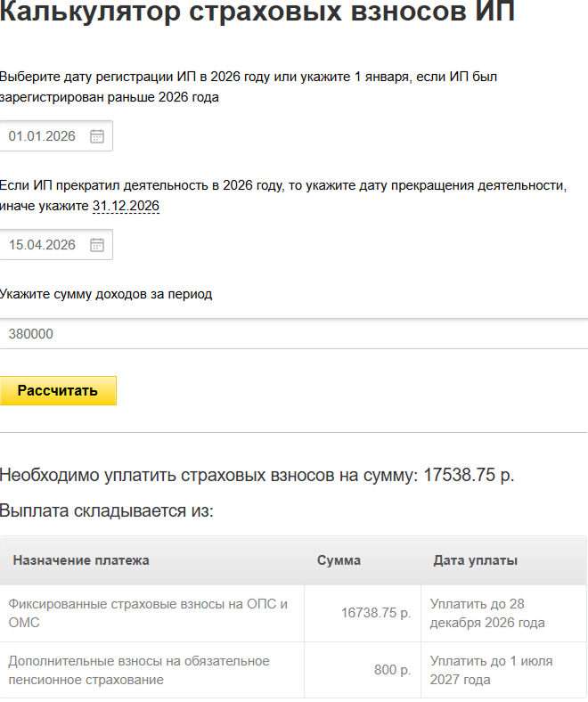Click the registration date field 01.01.2026
The height and width of the screenshot is (702, 588).
pyautogui.click(x=56, y=136)
